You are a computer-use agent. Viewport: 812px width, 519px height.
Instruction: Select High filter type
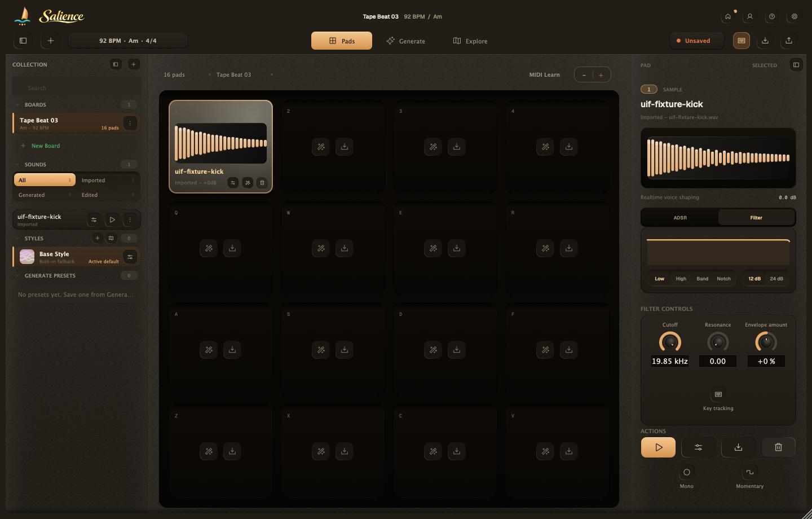click(x=681, y=279)
